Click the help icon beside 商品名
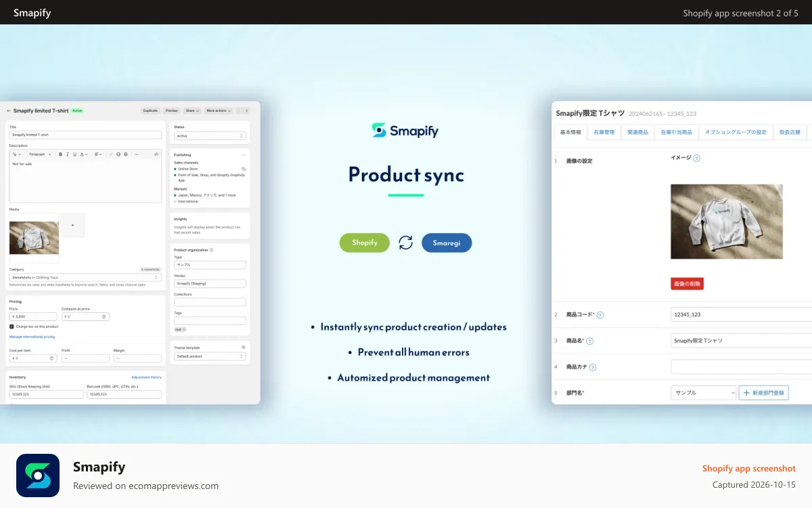 pos(589,341)
